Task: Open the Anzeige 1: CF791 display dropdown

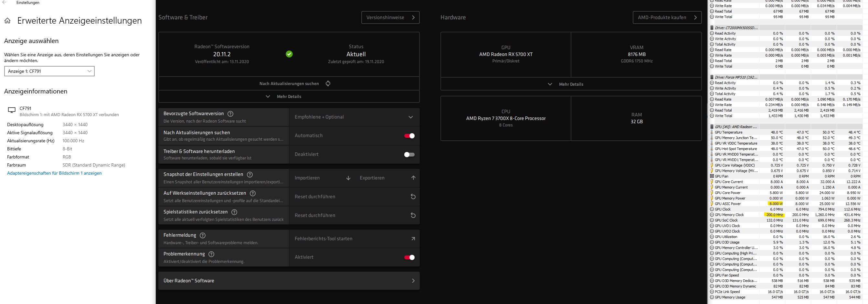Action: (x=49, y=71)
